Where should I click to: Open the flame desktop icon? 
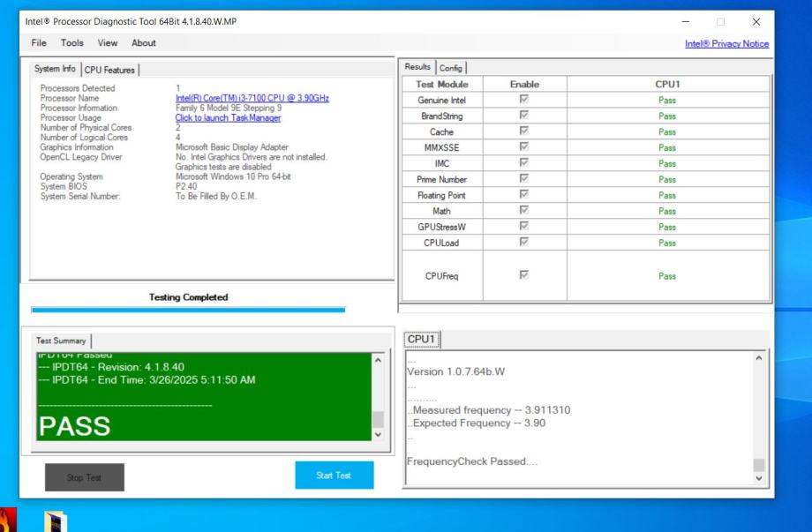click(x=8, y=521)
